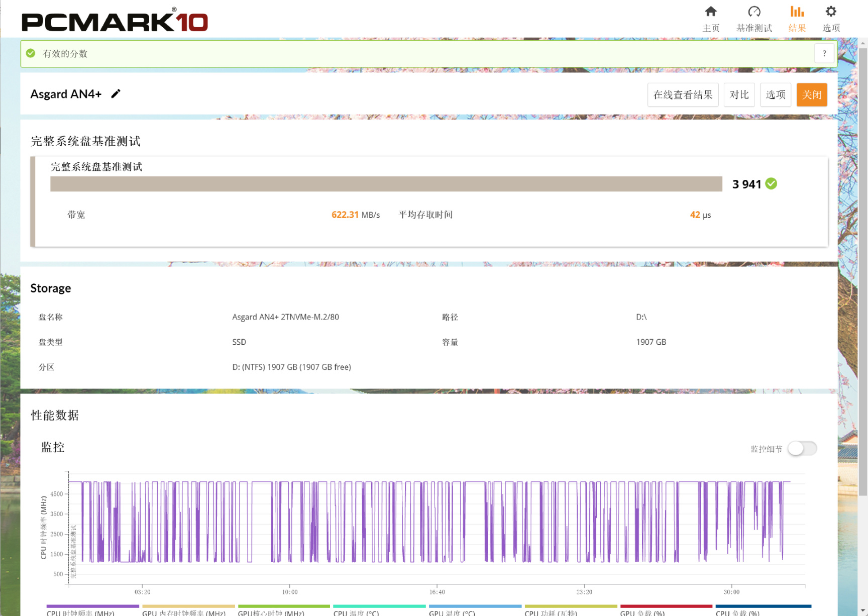868x616 pixels.
Task: Click 在线查看结果 to view results online
Action: (683, 95)
